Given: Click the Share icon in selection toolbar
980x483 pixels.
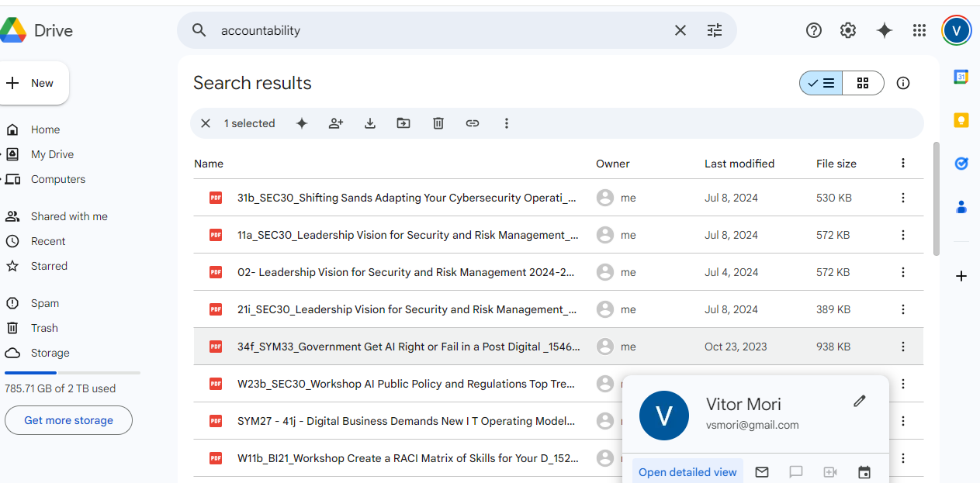Looking at the screenshot, I should [336, 123].
